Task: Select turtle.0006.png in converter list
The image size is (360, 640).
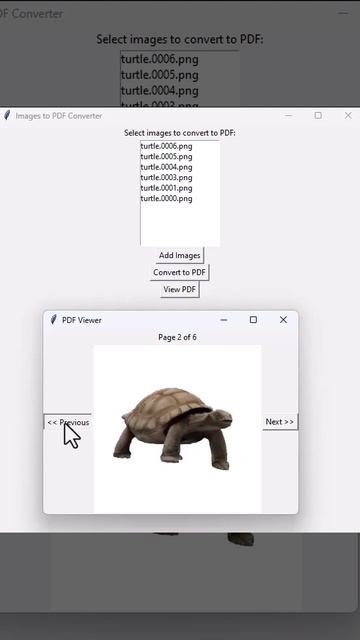Action: point(167,146)
